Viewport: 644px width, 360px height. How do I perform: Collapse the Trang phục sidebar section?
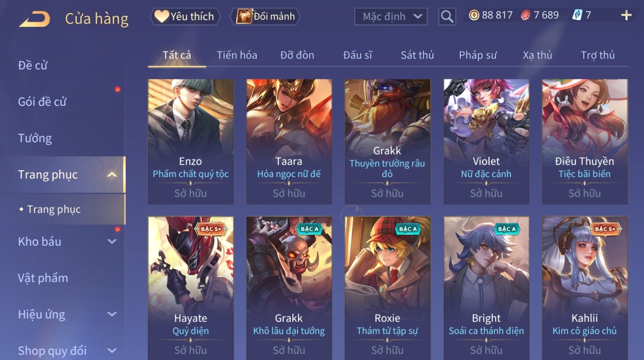click(x=112, y=175)
